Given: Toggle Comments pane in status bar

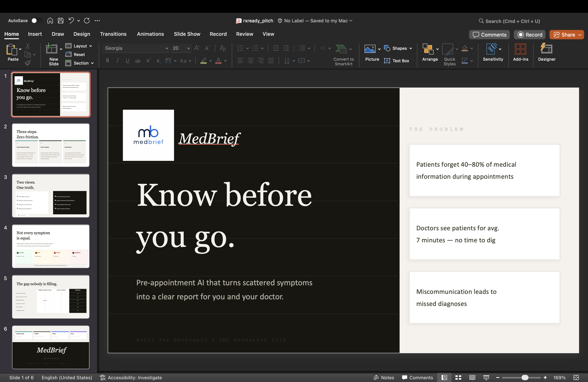Looking at the screenshot, I should [417, 377].
